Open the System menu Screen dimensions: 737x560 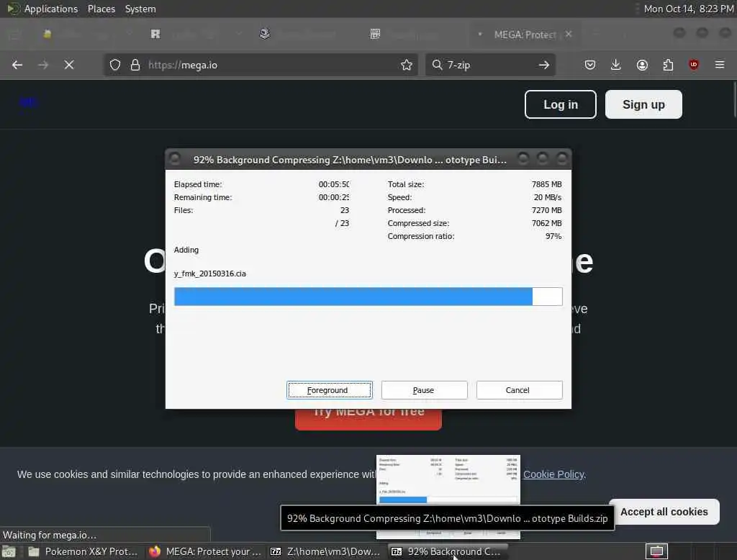click(140, 9)
